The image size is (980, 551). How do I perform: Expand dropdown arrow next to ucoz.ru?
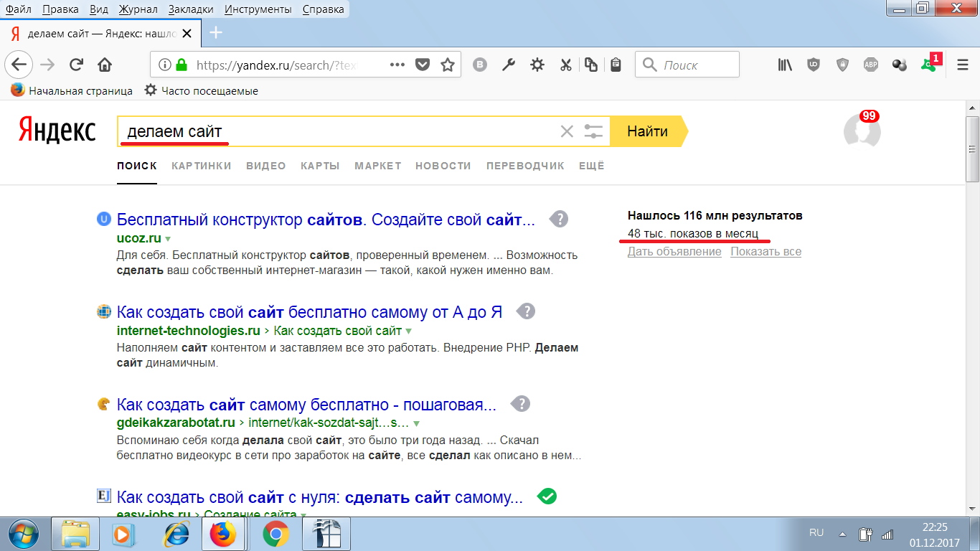coord(168,238)
